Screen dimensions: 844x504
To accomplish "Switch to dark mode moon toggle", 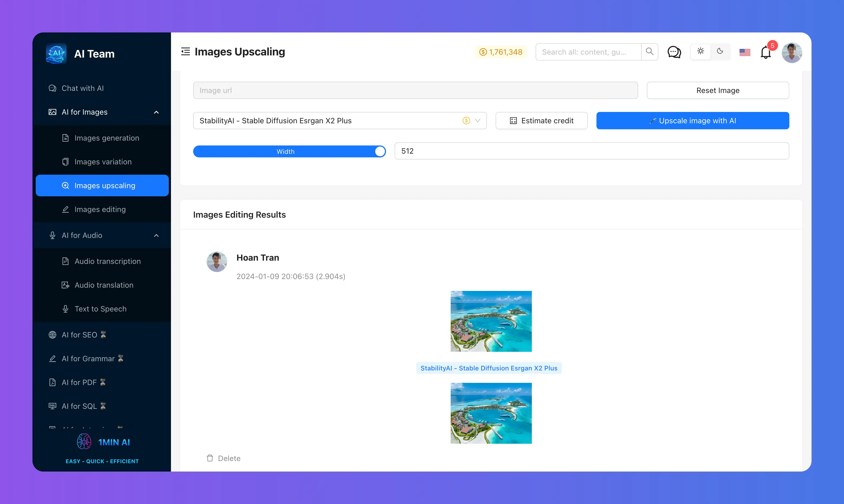I will pyautogui.click(x=720, y=52).
